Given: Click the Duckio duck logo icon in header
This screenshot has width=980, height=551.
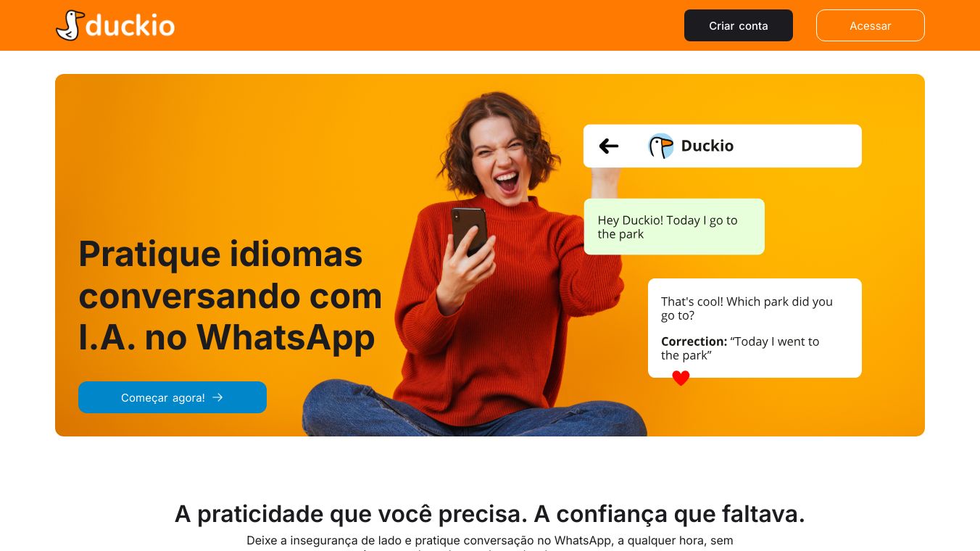Looking at the screenshot, I should 70,25.
